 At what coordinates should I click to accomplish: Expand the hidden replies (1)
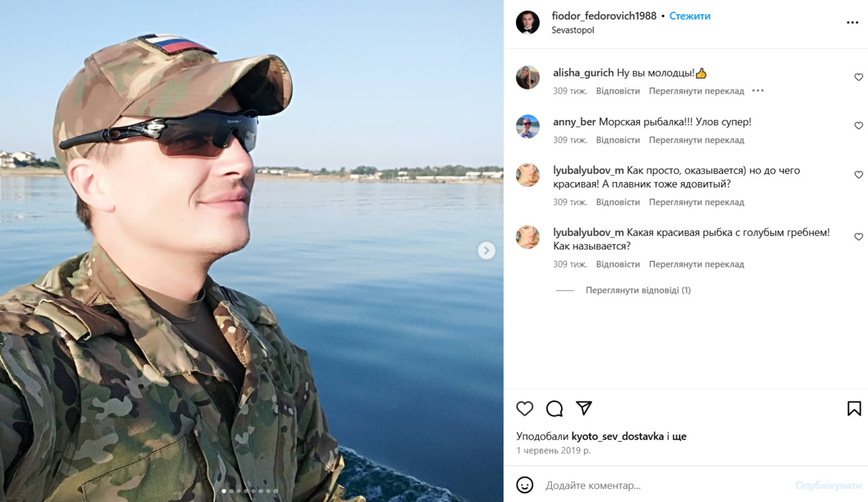tap(638, 290)
